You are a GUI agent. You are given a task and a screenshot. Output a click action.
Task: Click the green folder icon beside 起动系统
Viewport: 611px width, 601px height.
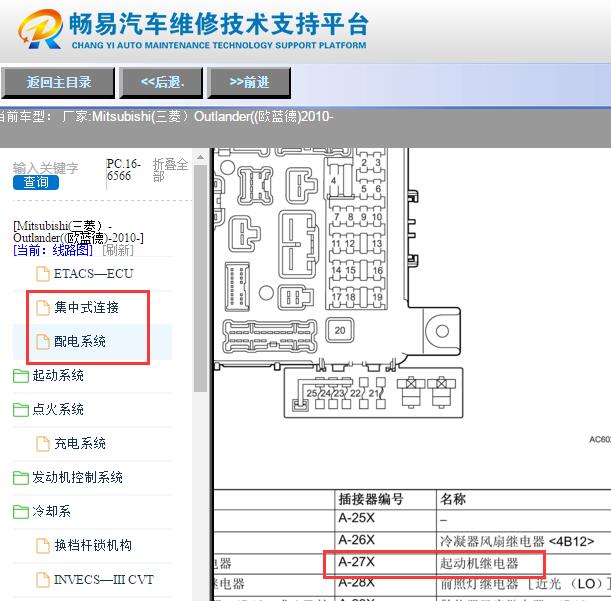point(21,376)
